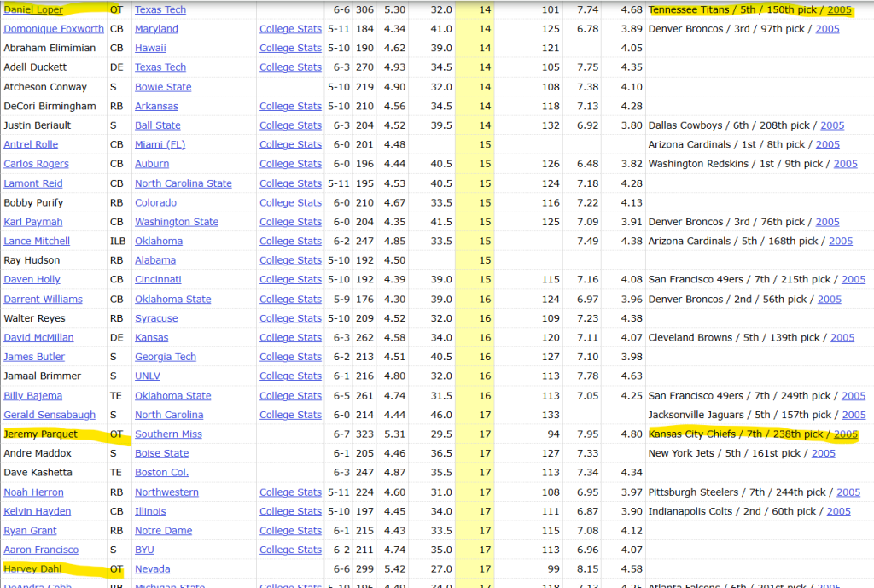Image resolution: width=874 pixels, height=588 pixels.
Task: Visit David McMillan's player link
Action: tap(38, 338)
